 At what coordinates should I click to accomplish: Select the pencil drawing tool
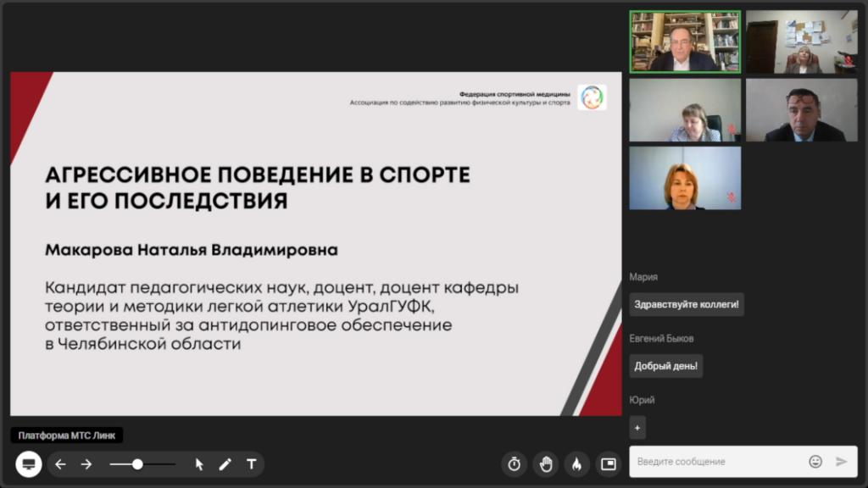point(225,464)
